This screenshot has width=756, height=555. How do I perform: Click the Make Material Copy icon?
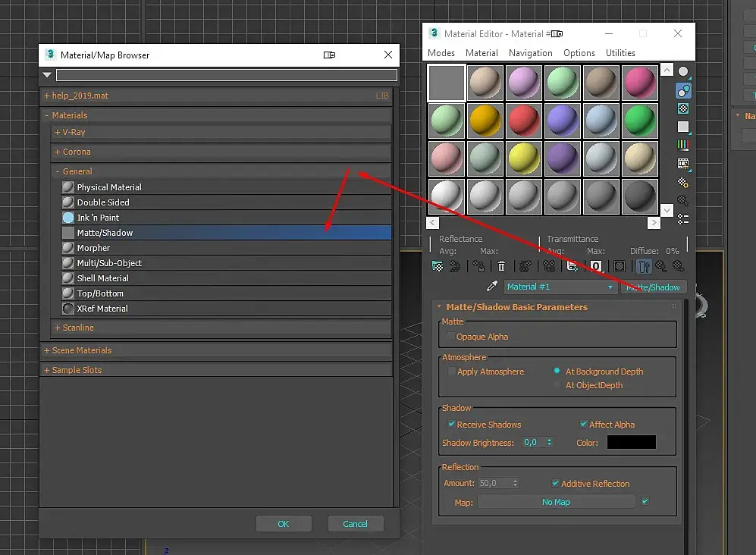525,266
